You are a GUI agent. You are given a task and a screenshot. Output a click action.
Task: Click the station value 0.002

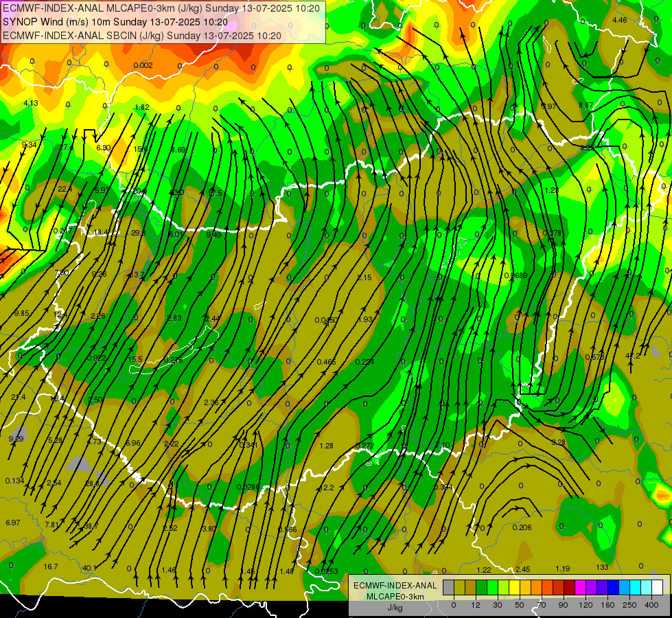(x=143, y=65)
